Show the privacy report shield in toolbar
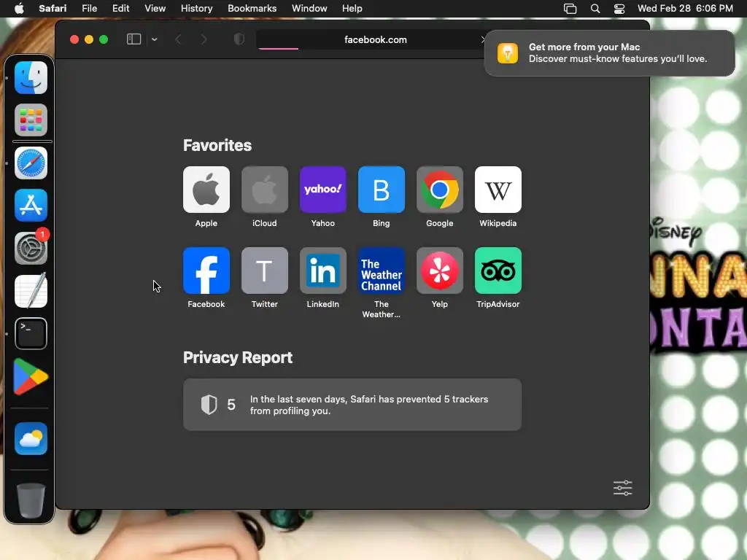 coord(239,39)
